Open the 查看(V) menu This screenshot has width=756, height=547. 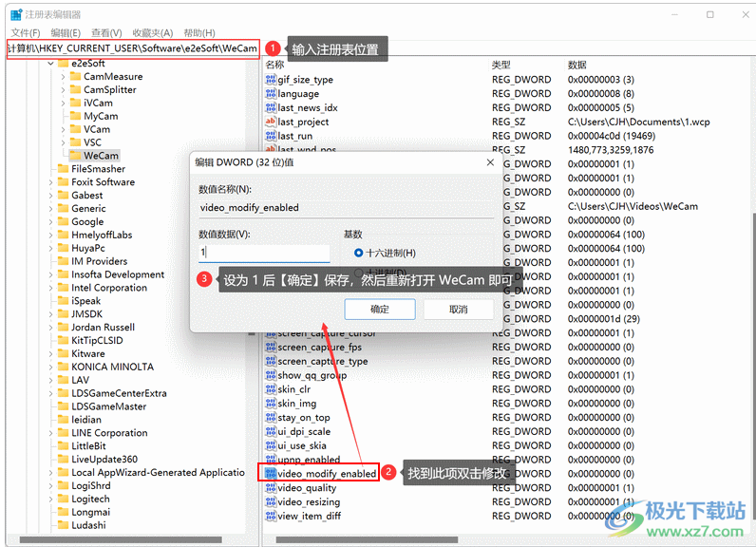coord(106,33)
